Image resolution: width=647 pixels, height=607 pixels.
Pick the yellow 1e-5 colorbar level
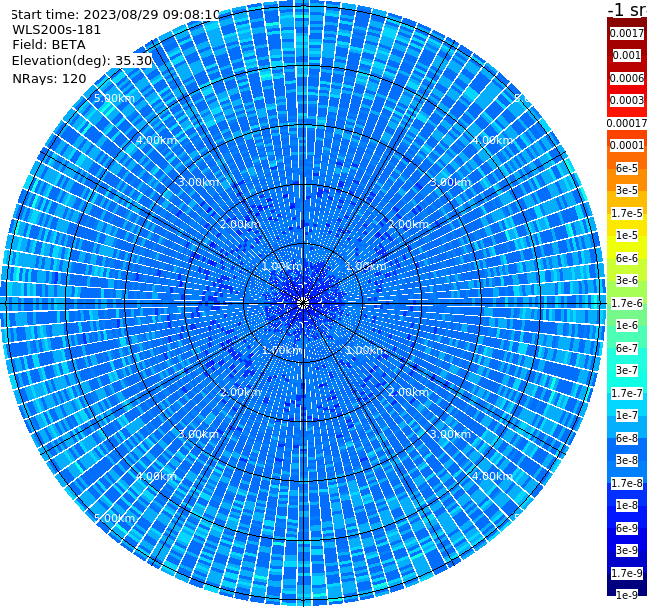(626, 236)
